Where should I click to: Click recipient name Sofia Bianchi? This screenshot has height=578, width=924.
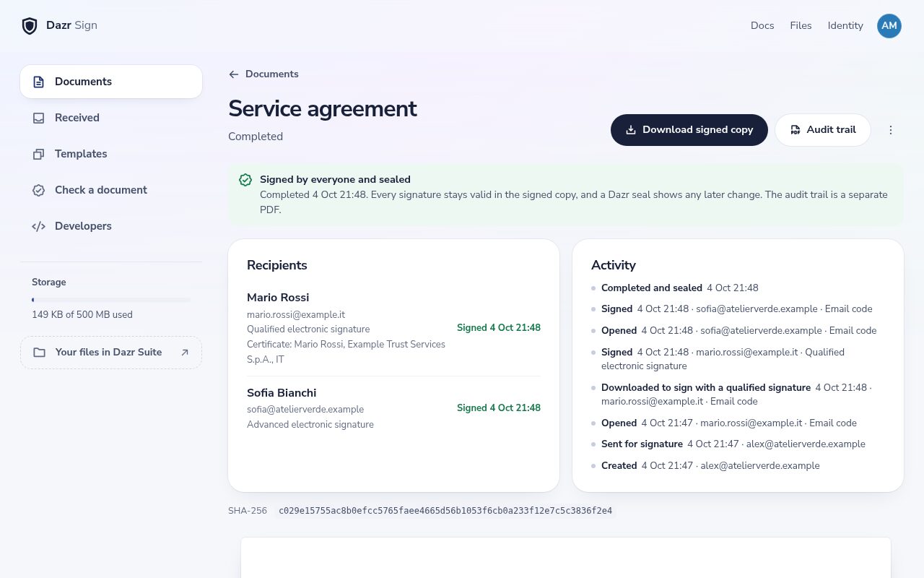[282, 393]
